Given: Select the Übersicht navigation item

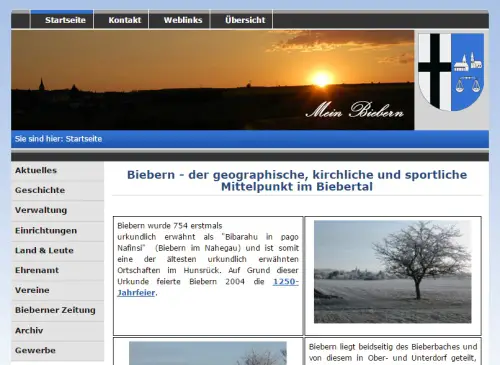Looking at the screenshot, I should [242, 20].
